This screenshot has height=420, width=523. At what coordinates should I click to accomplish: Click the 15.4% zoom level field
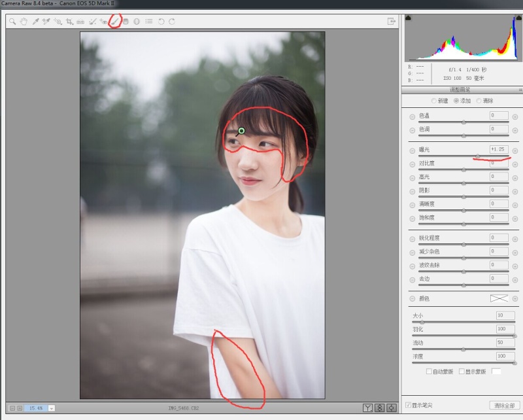pos(36,408)
